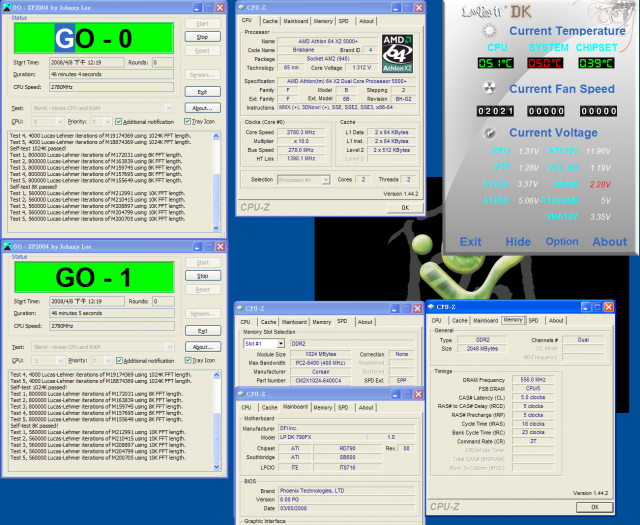
Task: Click the green GO - 1 status banner
Action: coord(94,277)
